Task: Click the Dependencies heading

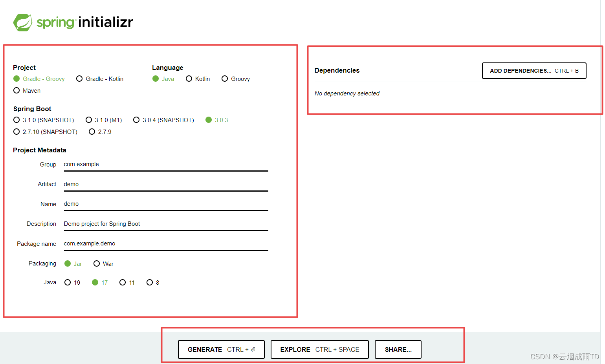Action: click(337, 71)
